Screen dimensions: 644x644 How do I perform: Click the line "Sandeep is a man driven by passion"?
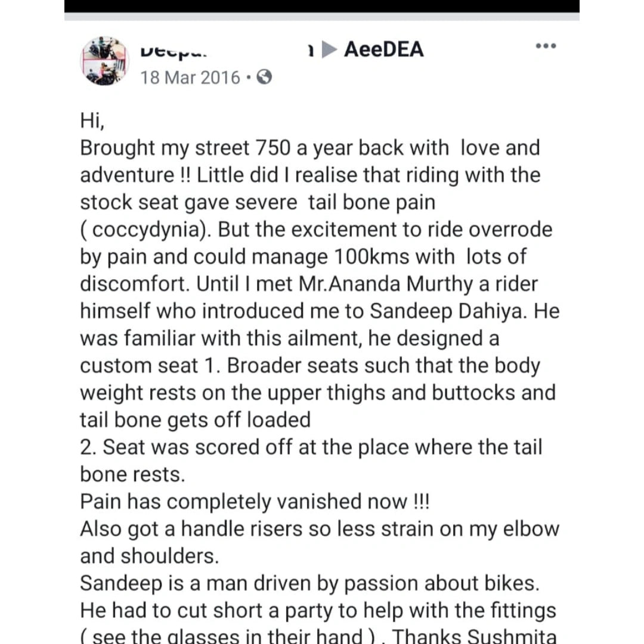click(x=309, y=583)
